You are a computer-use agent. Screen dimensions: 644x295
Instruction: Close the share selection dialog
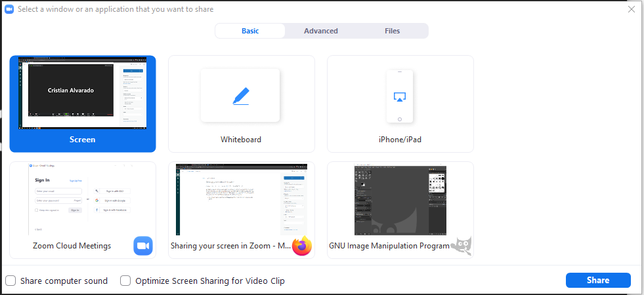[x=631, y=9]
